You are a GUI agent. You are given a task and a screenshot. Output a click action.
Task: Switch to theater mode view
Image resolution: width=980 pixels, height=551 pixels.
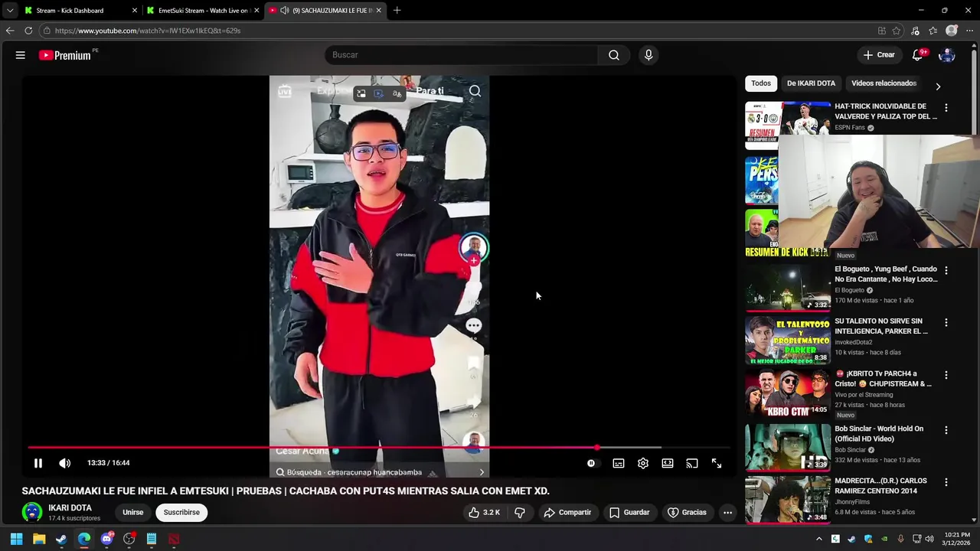point(668,463)
